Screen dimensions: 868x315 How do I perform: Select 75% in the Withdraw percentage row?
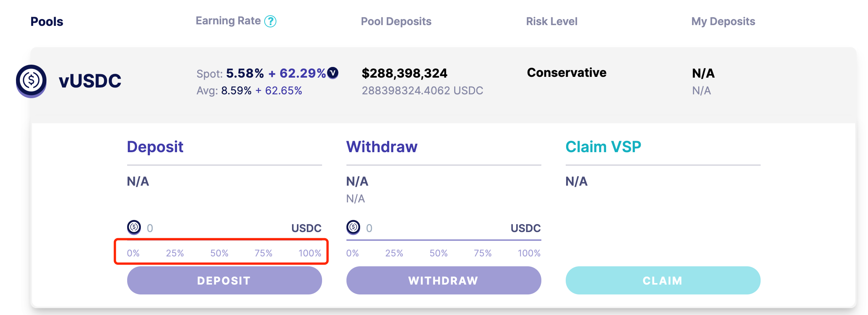[x=482, y=253]
